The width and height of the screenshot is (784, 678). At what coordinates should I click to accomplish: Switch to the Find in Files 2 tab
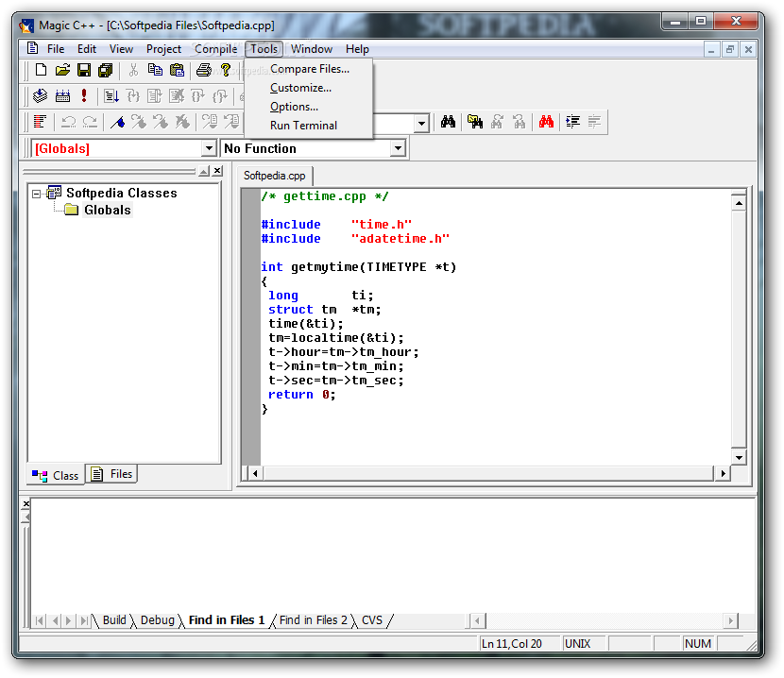tap(313, 620)
